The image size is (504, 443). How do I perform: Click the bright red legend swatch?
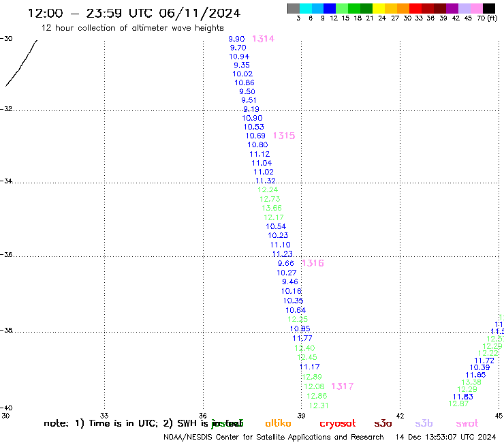(415, 8)
